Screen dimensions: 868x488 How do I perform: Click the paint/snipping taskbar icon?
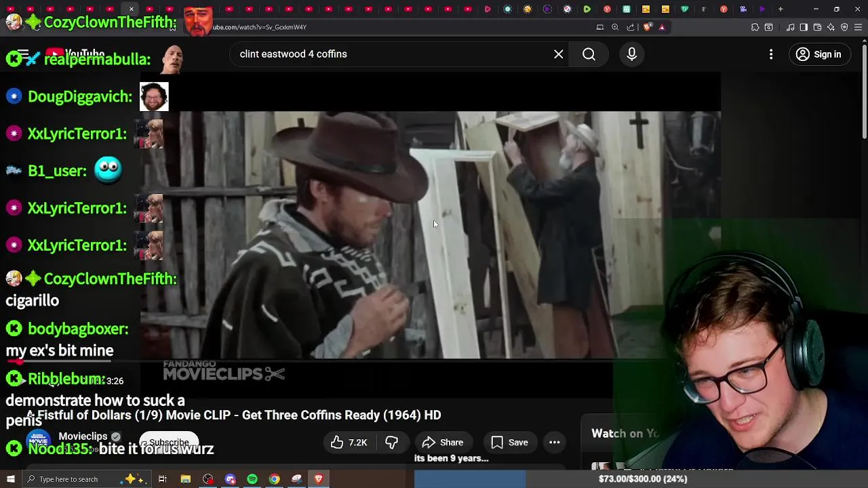[296, 479]
